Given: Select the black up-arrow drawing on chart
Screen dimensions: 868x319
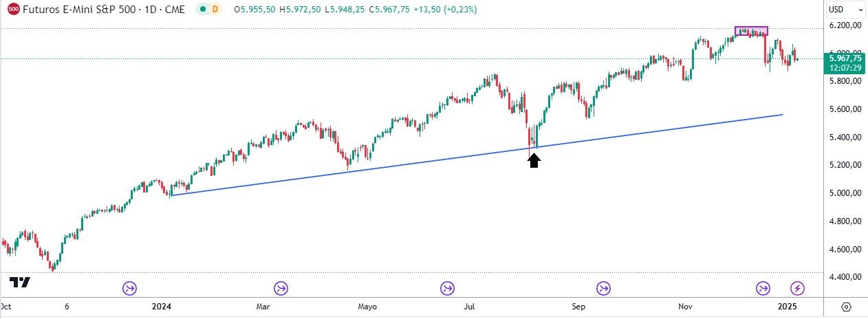Looking at the screenshot, I should pyautogui.click(x=534, y=159).
